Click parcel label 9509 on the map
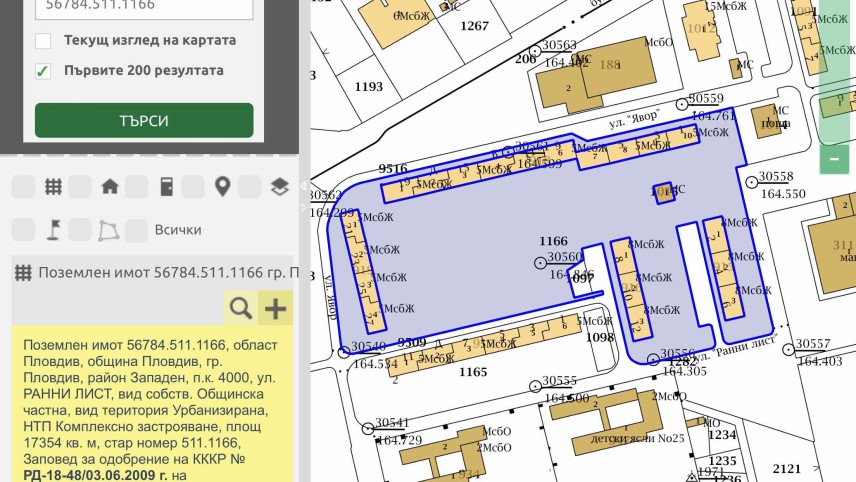856x482 pixels. [x=412, y=343]
